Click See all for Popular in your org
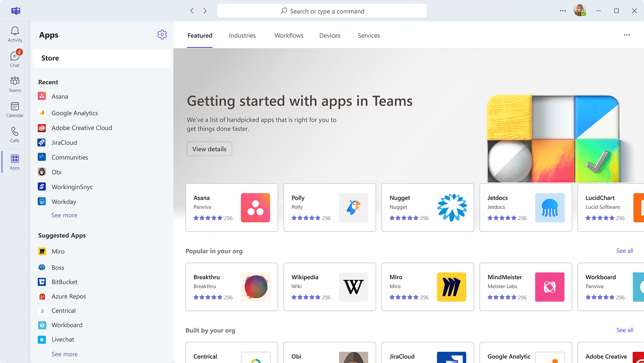Image resolution: width=644 pixels, height=363 pixels. tap(625, 251)
